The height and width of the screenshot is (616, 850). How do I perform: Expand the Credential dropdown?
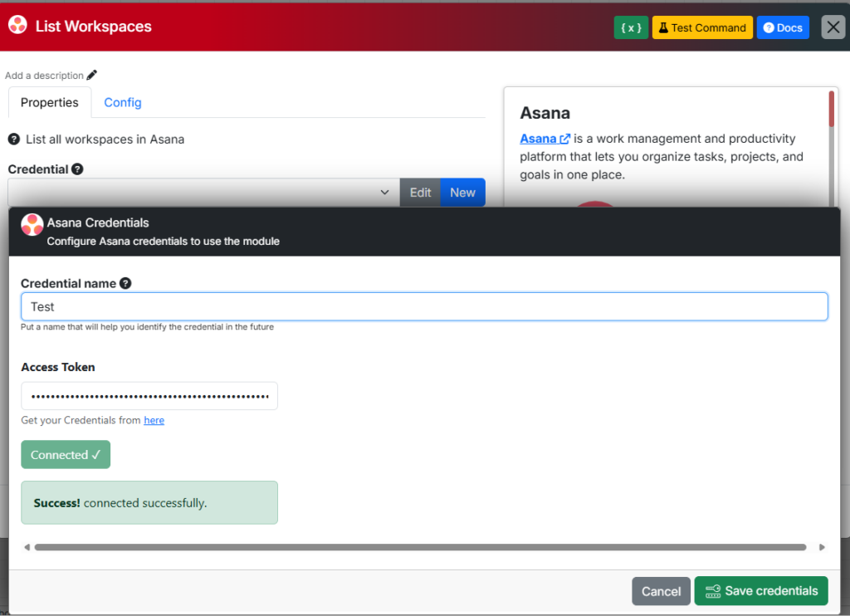pyautogui.click(x=203, y=193)
